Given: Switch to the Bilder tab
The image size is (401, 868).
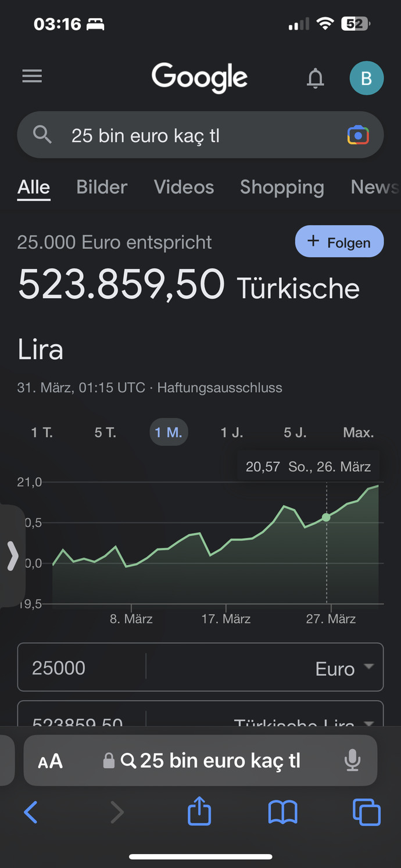Looking at the screenshot, I should (102, 187).
